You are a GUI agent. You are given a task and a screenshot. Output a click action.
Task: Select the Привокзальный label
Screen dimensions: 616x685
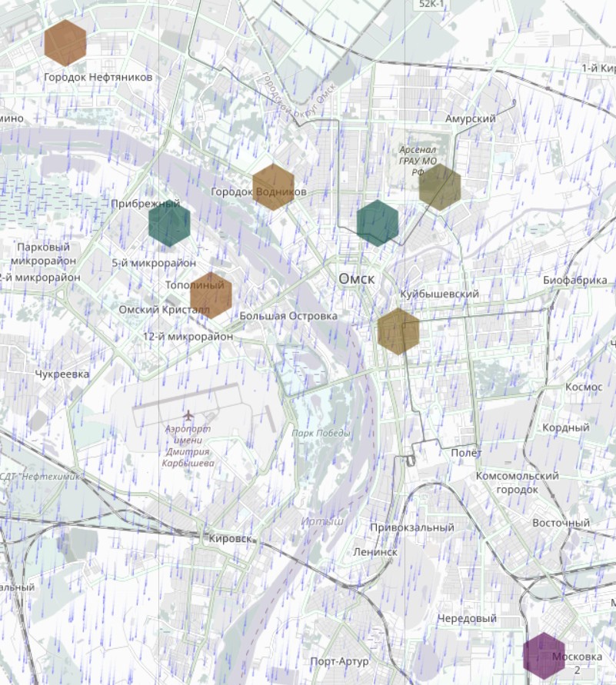[x=412, y=528]
